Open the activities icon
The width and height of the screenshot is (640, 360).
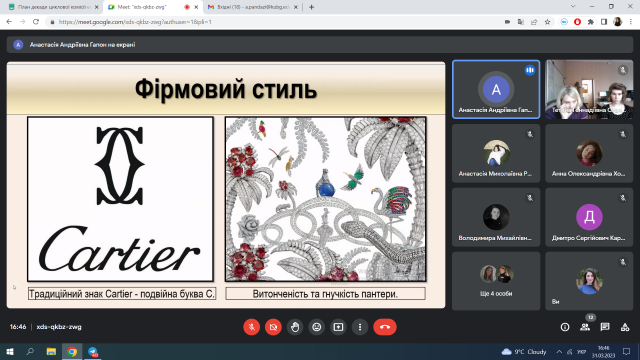point(625,327)
